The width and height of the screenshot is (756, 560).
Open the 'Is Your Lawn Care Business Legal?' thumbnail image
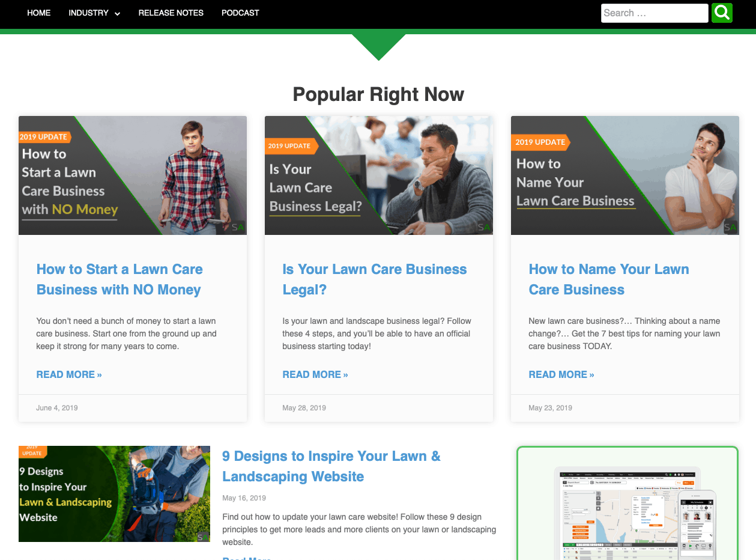[379, 175]
